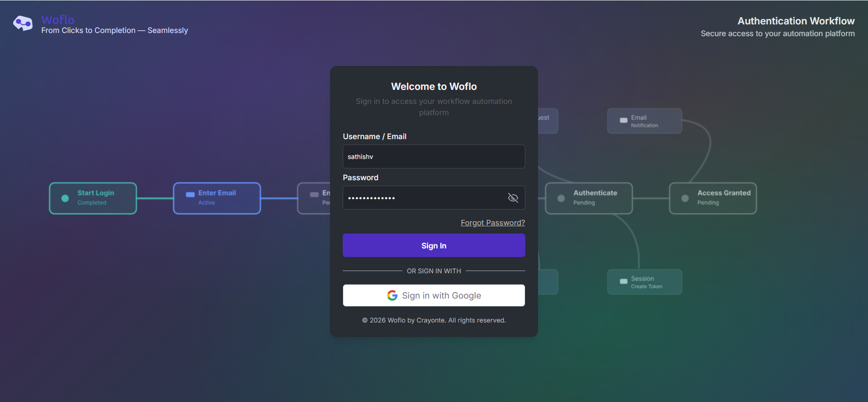Click the Authentication Workflow title
Screen dimensions: 868x402
click(796, 21)
